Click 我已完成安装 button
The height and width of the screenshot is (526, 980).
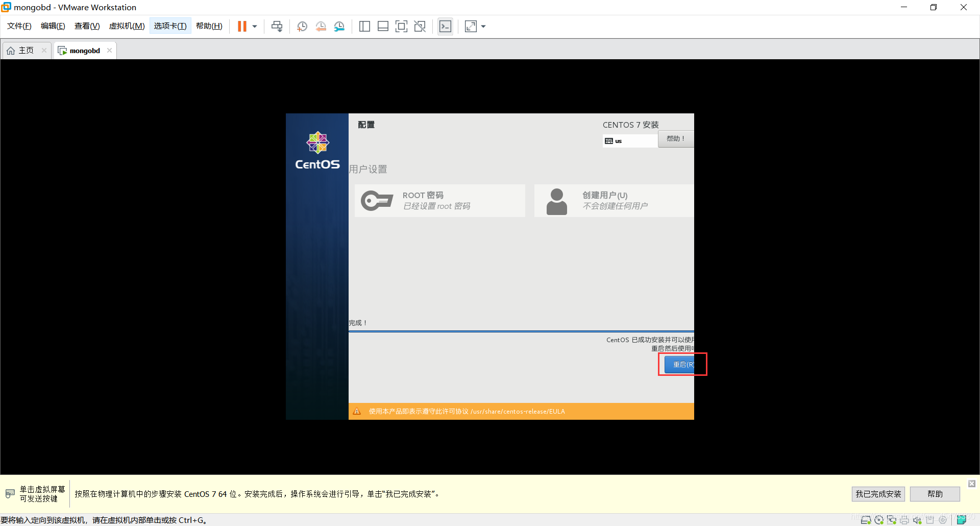[878, 494]
